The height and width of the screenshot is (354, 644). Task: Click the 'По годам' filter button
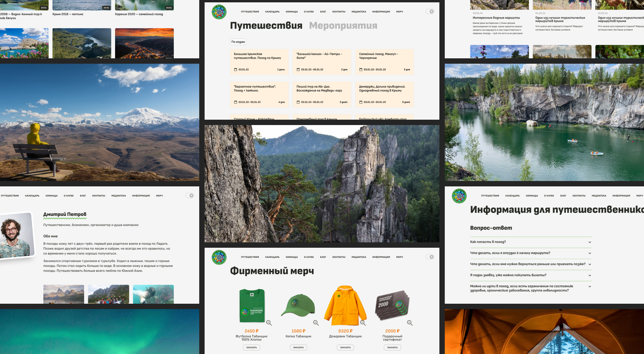pyautogui.click(x=238, y=42)
